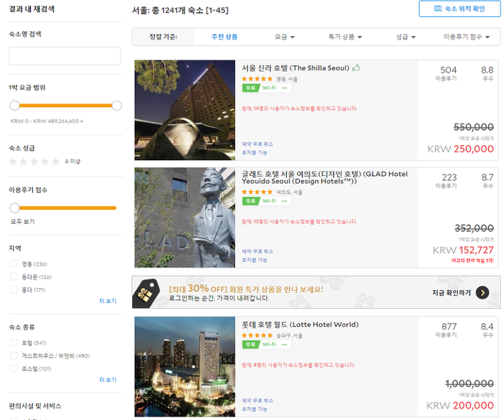Check the 홍대 (171) area filter
The image size is (504, 420).
coord(13,289)
